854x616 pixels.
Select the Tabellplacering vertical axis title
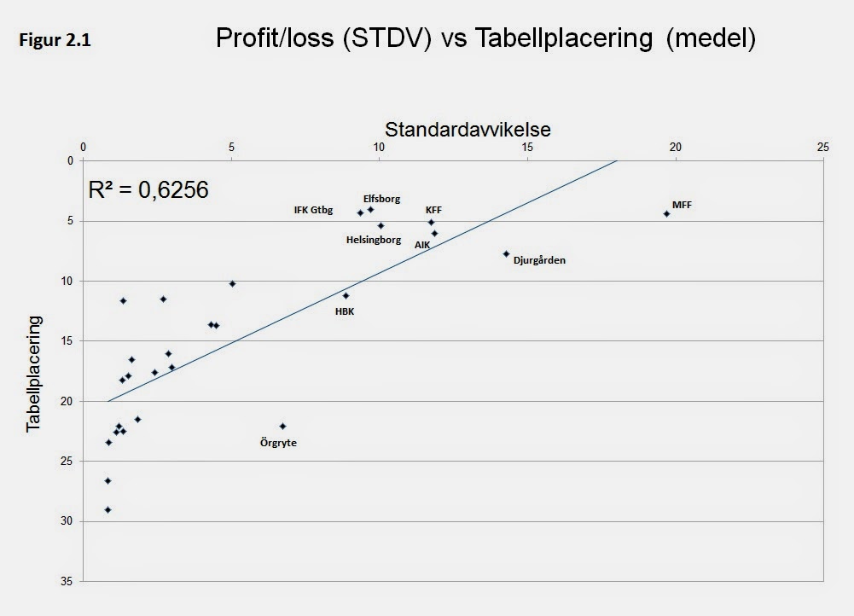[x=34, y=373]
